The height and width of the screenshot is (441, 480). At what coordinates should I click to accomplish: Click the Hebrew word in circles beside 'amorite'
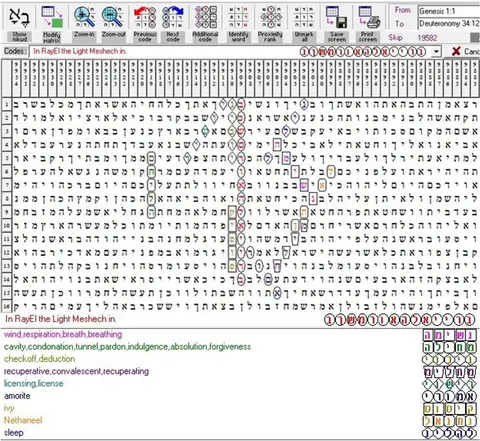(450, 397)
